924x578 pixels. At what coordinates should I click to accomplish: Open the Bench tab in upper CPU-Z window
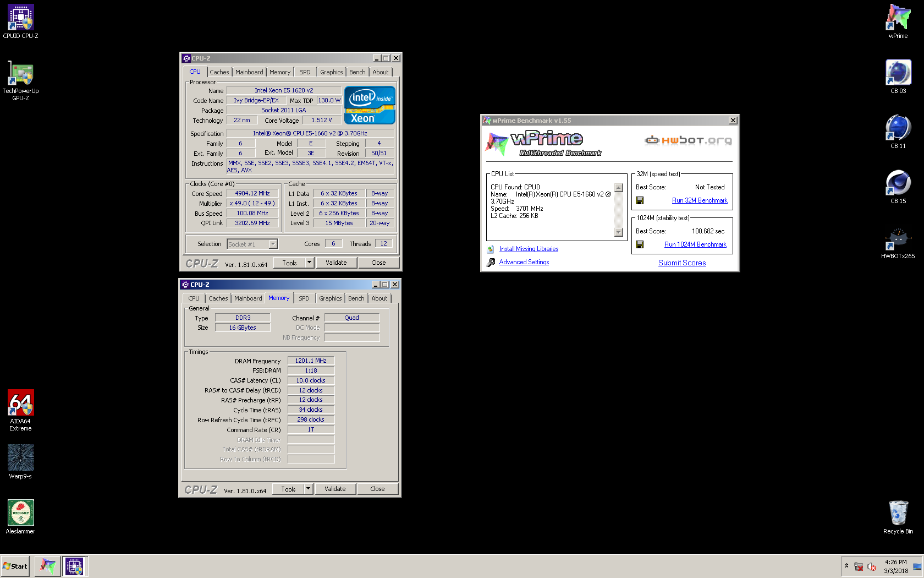(357, 72)
